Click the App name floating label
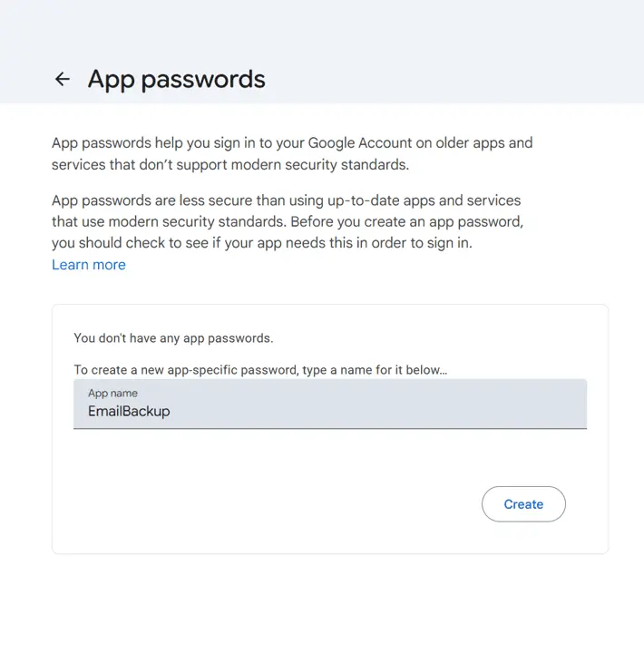 tap(112, 393)
